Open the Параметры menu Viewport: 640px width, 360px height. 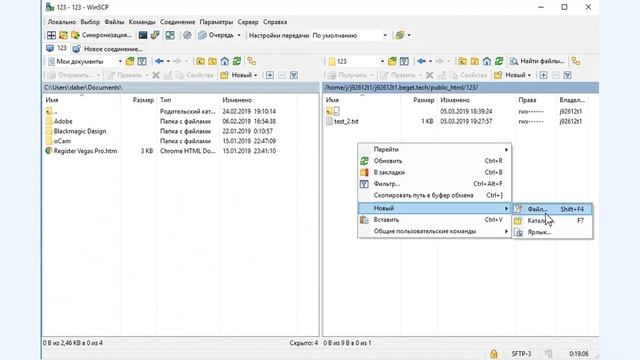[x=216, y=22]
